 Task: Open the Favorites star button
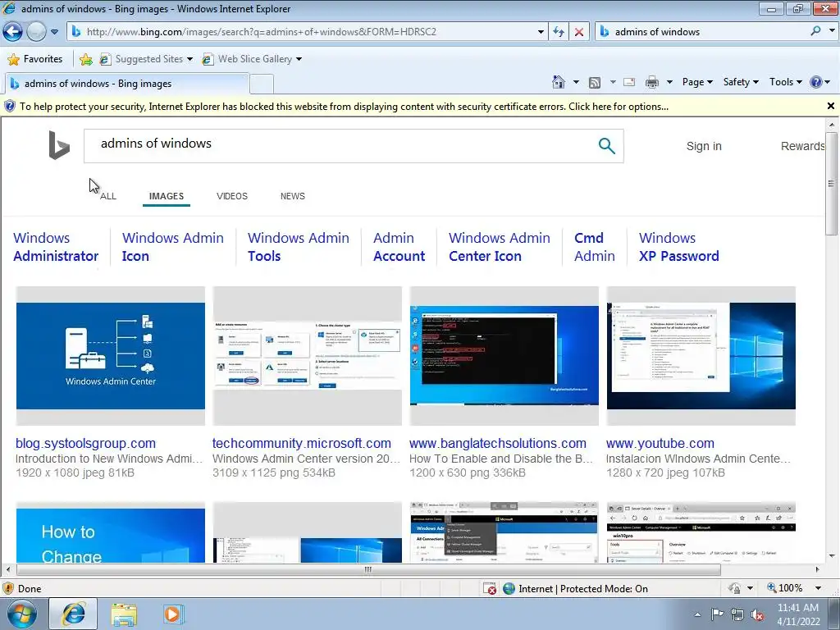click(x=36, y=59)
